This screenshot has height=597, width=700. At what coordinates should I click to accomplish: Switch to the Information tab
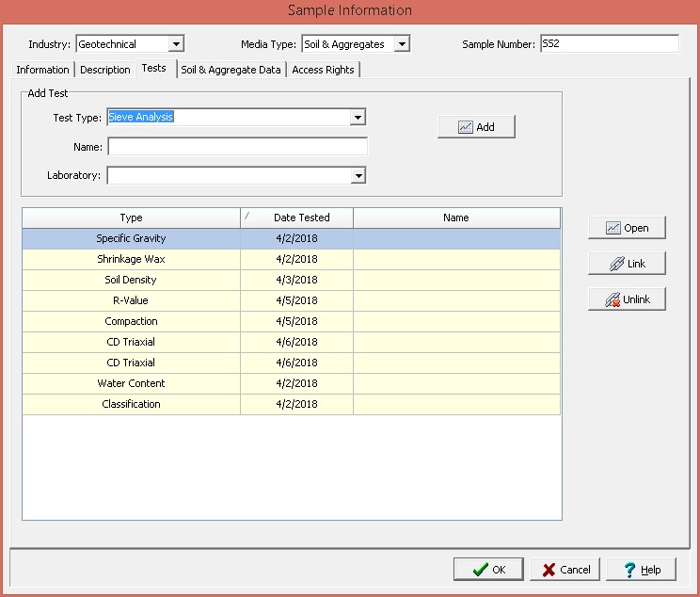42,70
